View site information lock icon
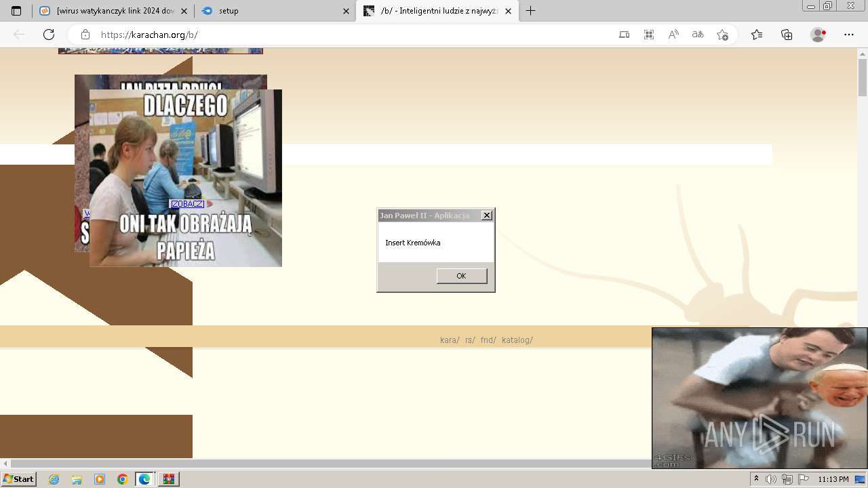 pyautogui.click(x=85, y=35)
